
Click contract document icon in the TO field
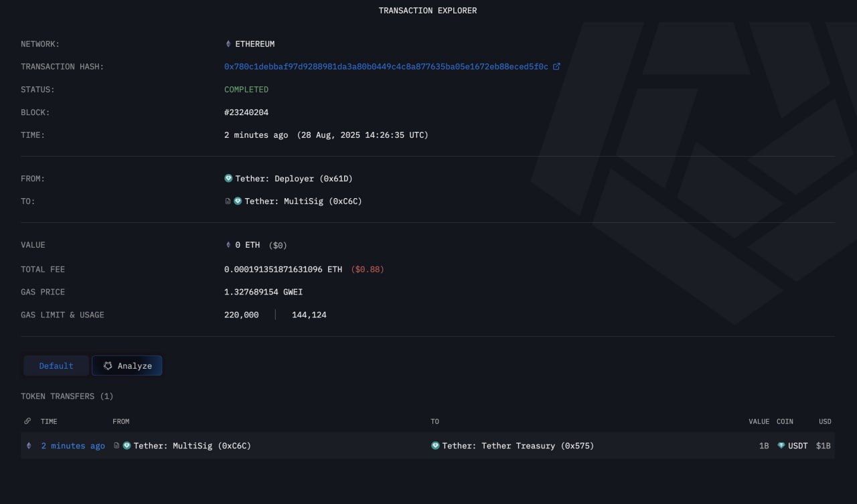pos(228,201)
